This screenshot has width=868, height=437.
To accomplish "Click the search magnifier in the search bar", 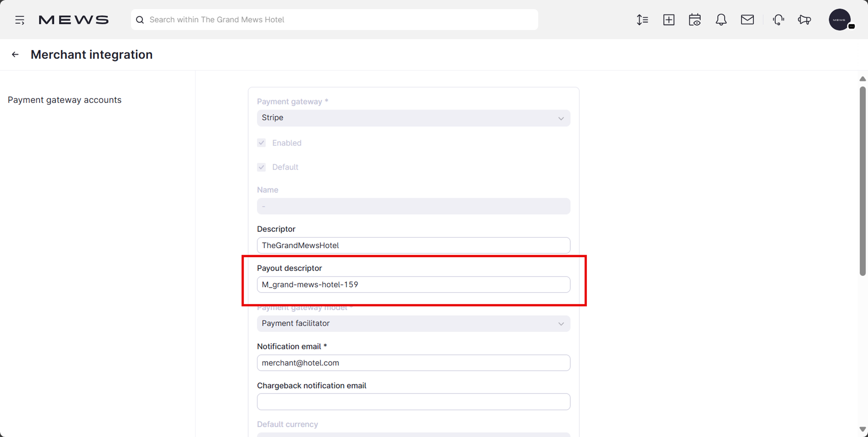I will click(x=140, y=20).
